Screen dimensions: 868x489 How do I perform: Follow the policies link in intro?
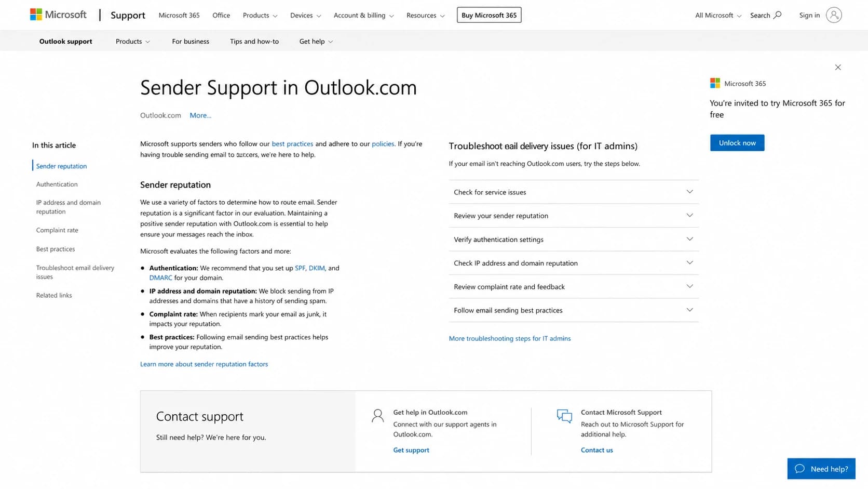(383, 144)
